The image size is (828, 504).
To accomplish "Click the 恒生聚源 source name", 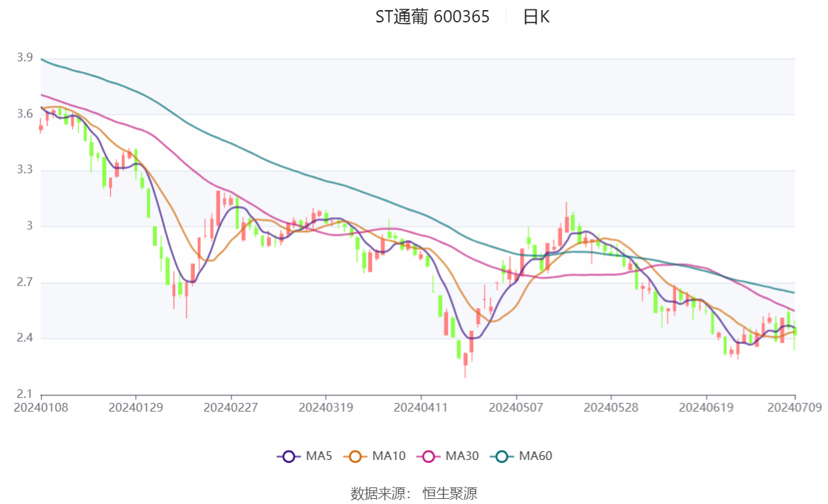I will pos(450,494).
